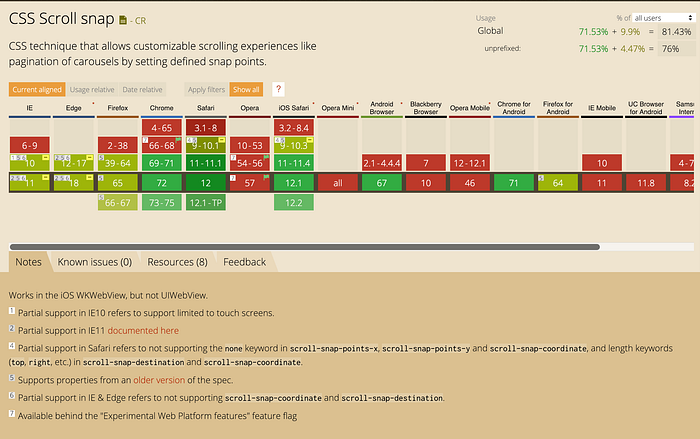Screen dimensions: 700x439
Task: Click the Show all button
Action: click(x=246, y=89)
